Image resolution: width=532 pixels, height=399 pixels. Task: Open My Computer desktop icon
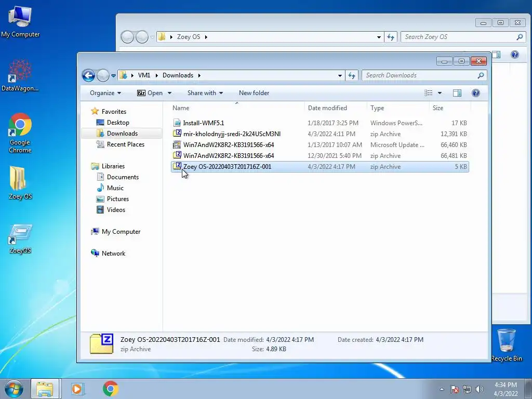click(x=20, y=21)
